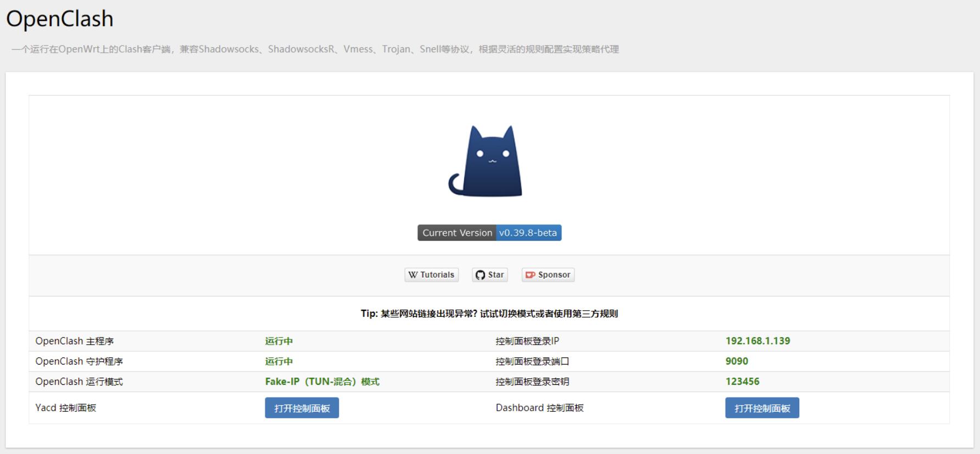Click the OpenClash 主程序 label
The width and height of the screenshot is (980, 454).
pos(75,341)
